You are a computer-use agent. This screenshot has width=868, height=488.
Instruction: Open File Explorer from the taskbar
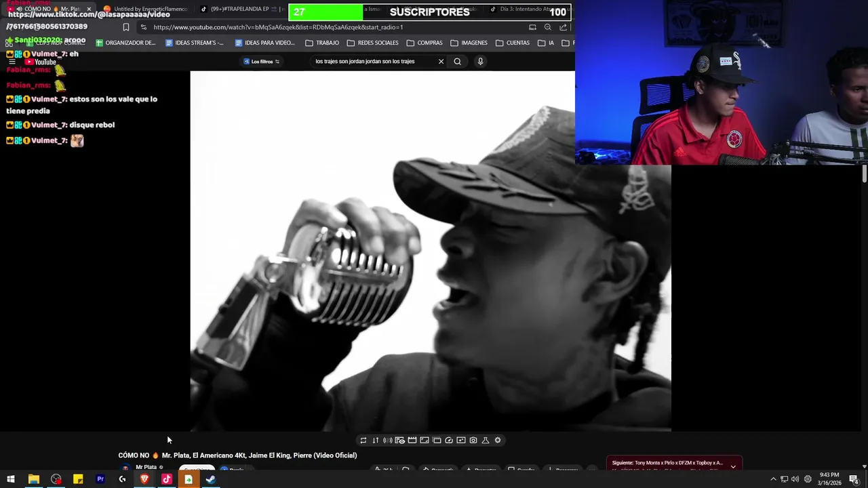pos(33,479)
